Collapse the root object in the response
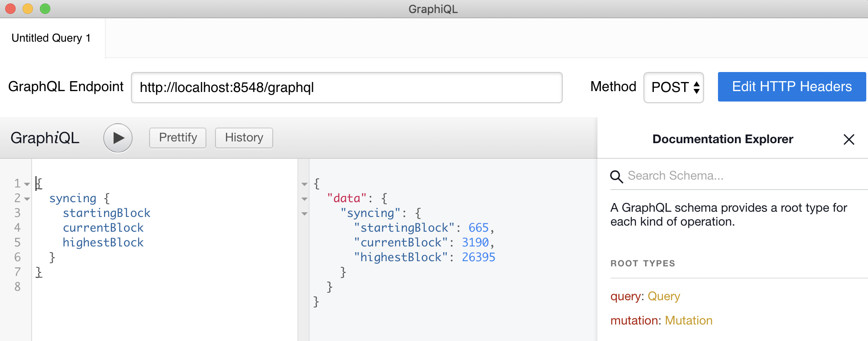868x341 pixels. tap(304, 184)
